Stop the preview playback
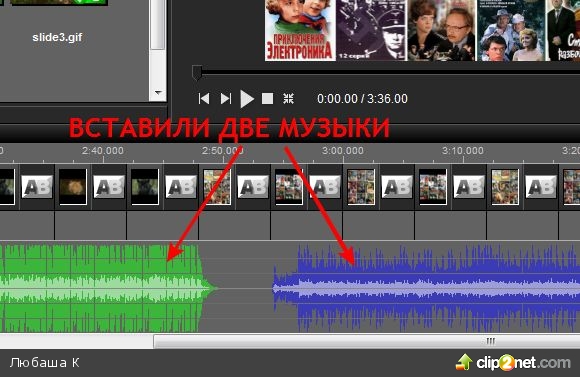 point(267,99)
